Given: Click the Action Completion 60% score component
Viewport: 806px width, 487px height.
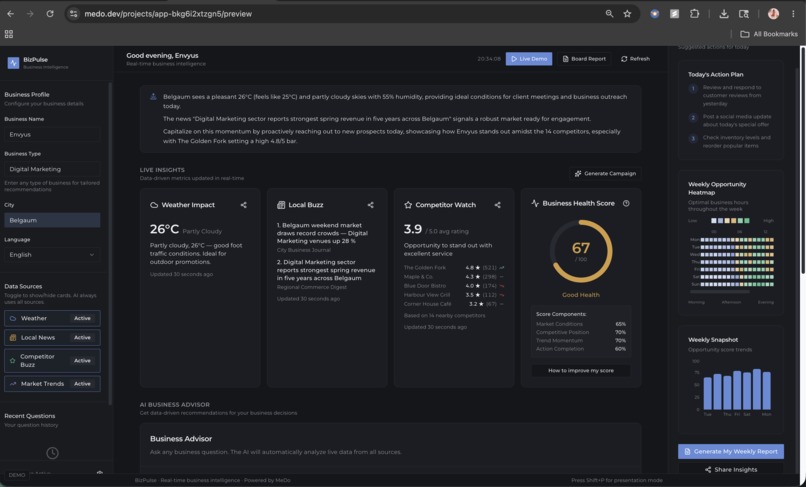Looking at the screenshot, I should [x=581, y=349].
